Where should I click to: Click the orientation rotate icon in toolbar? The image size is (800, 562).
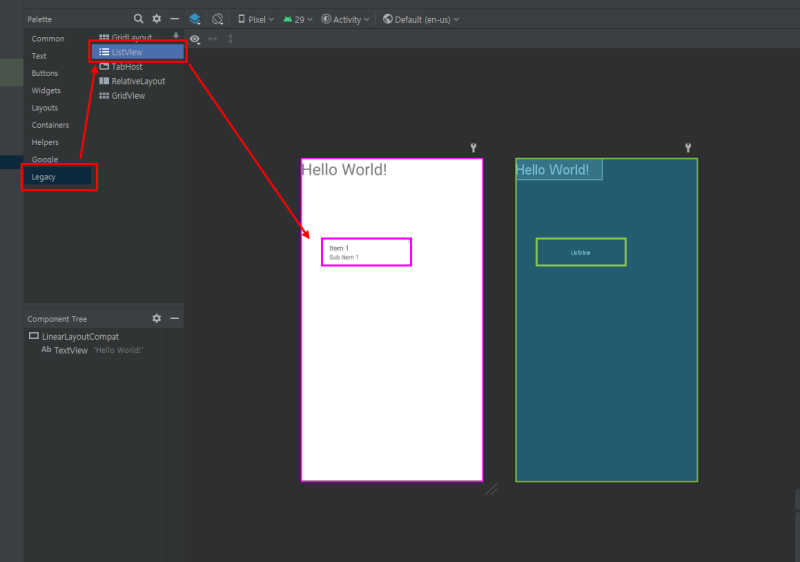217,19
